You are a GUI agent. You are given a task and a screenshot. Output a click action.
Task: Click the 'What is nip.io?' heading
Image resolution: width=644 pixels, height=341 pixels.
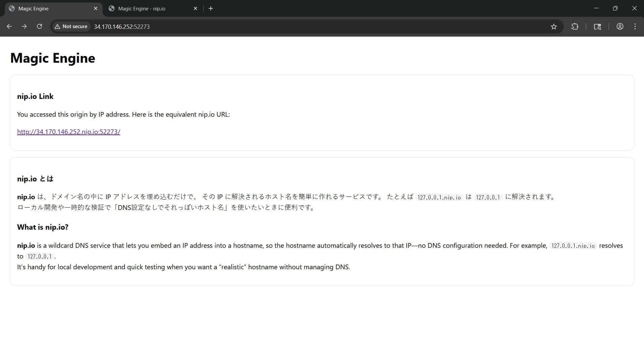[43, 227]
